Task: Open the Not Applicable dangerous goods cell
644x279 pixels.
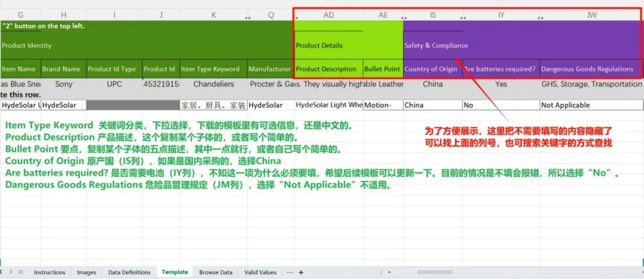Action: (590, 106)
